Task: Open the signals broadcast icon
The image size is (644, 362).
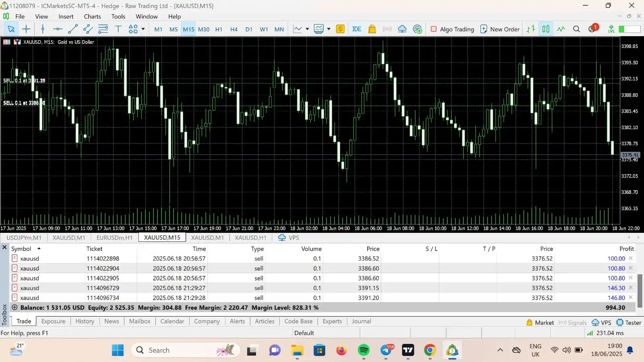Action: pyautogui.click(x=387, y=29)
